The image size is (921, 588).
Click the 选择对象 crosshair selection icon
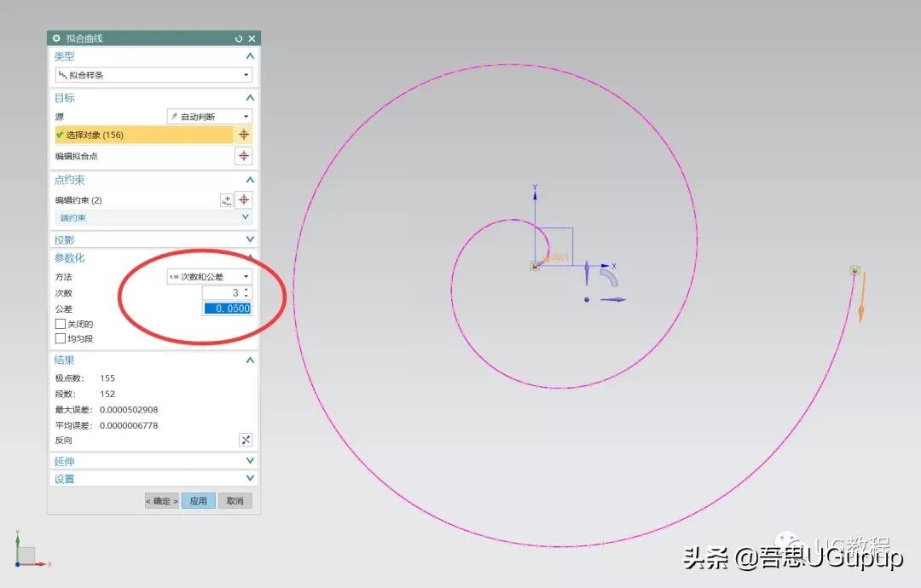click(x=244, y=135)
